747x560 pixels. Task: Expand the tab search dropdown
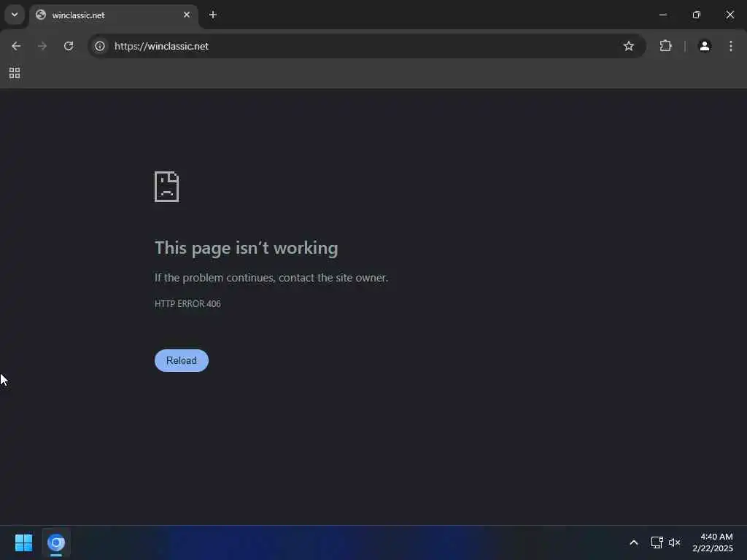click(15, 15)
